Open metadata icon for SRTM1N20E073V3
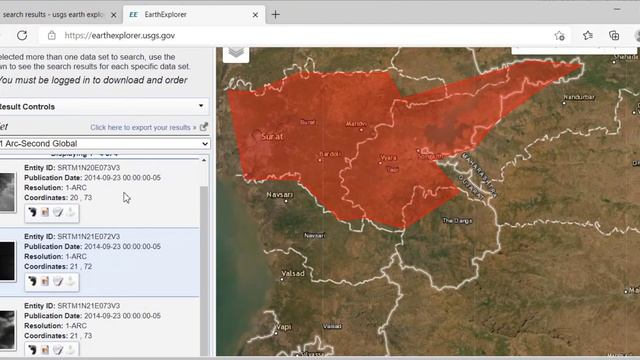This screenshot has width=640, height=360. point(58,212)
